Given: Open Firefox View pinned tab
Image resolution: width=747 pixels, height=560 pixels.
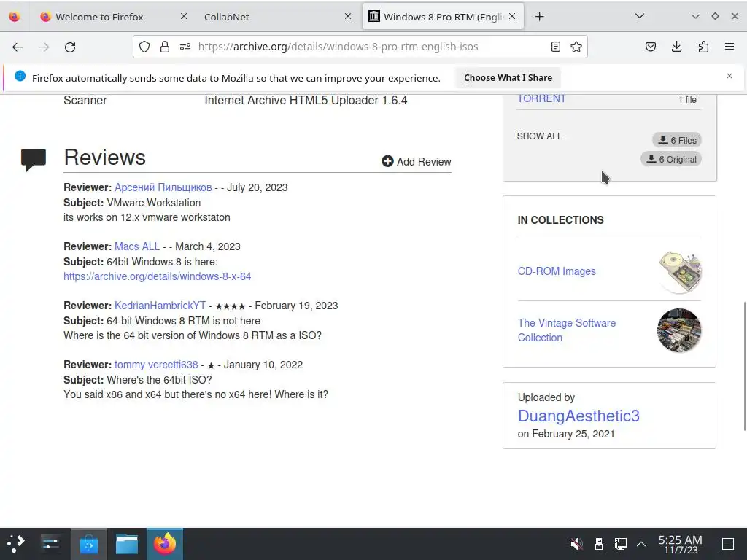Looking at the screenshot, I should 15,17.
